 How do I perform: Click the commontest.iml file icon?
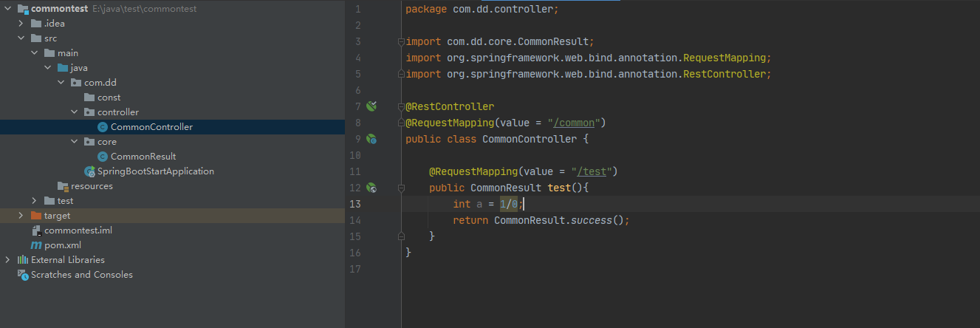click(36, 230)
